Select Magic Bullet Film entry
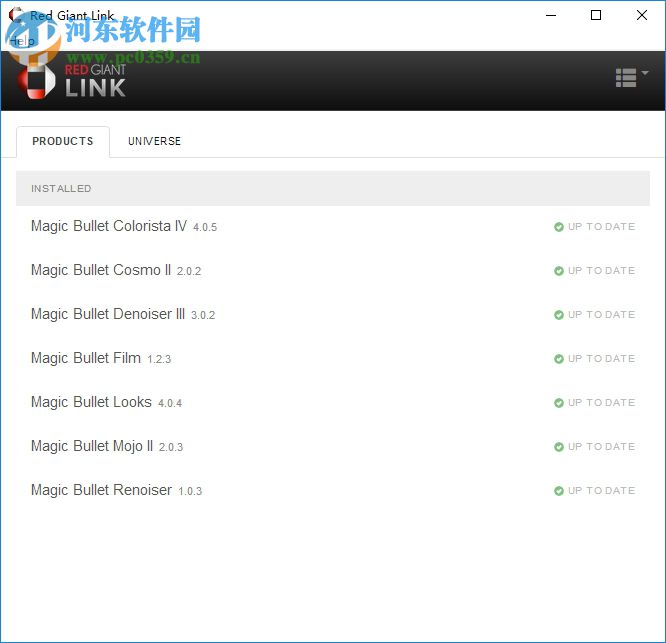The height and width of the screenshot is (643, 666). tap(333, 358)
